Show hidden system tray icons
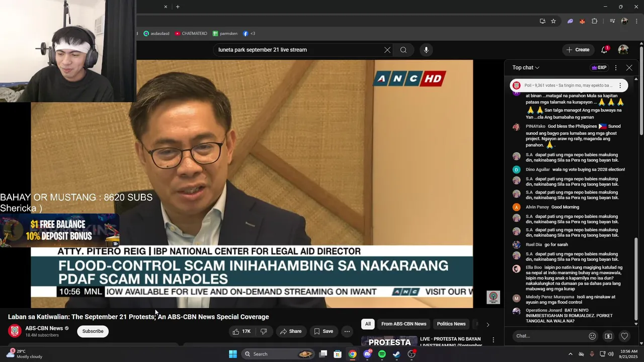Viewport: 644px width, 362px height. click(x=570, y=354)
